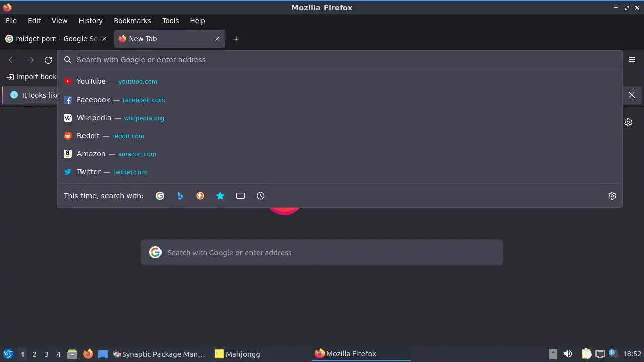Switch to workspace 4
Screen dimensions: 644x362
pos(58,354)
